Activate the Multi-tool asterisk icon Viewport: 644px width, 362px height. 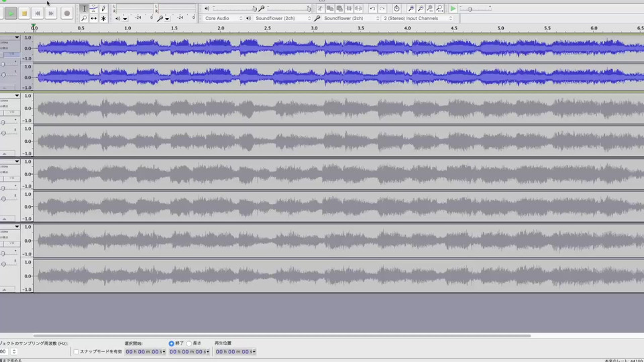tap(103, 19)
